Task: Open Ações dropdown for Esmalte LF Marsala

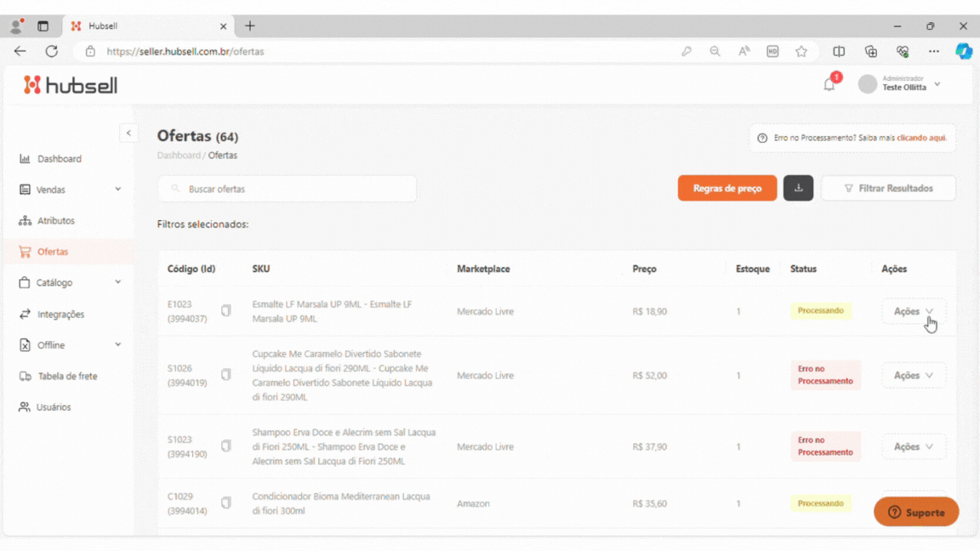Action: click(913, 311)
